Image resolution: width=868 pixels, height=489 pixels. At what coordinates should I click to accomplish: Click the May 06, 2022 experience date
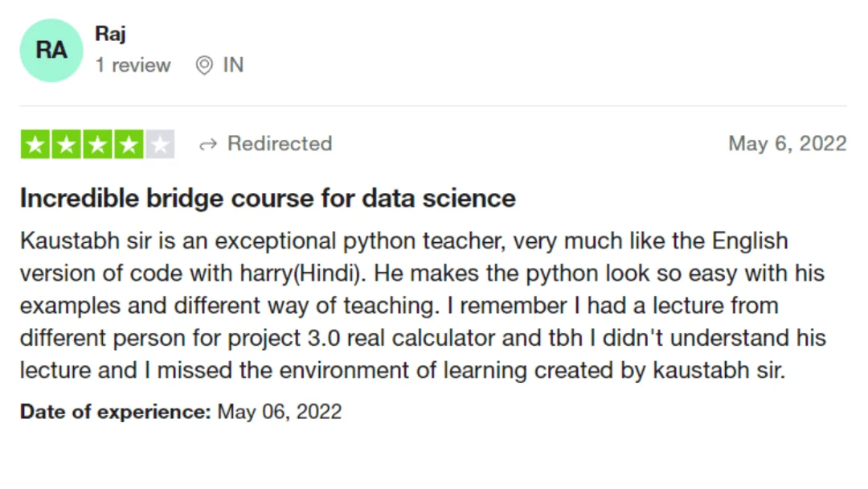pos(280,412)
